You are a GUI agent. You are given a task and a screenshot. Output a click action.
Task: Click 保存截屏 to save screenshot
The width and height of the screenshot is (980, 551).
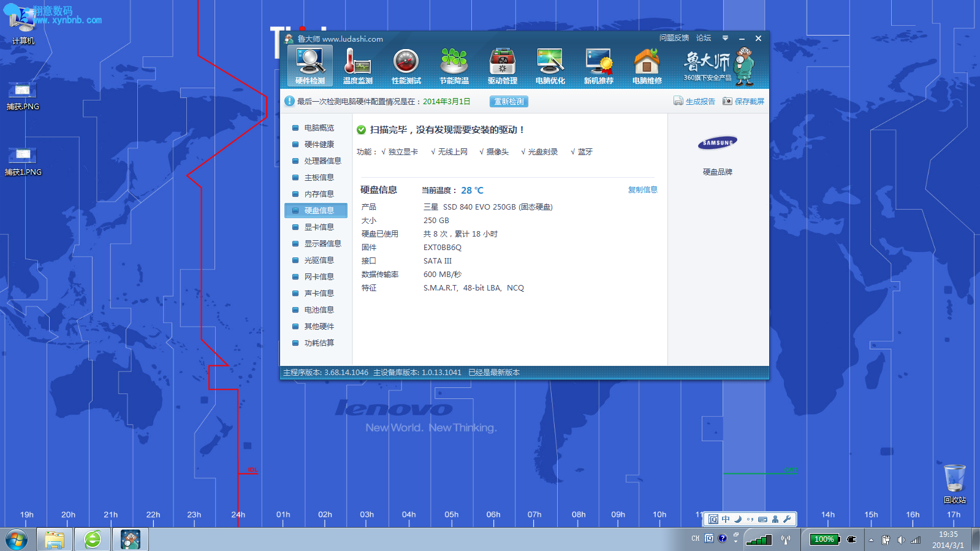743,101
